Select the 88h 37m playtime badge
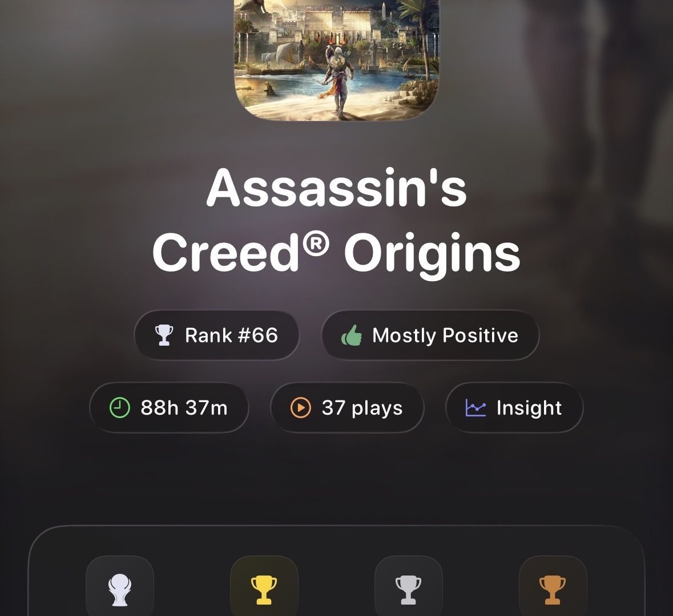This screenshot has width=673, height=616. tap(169, 407)
